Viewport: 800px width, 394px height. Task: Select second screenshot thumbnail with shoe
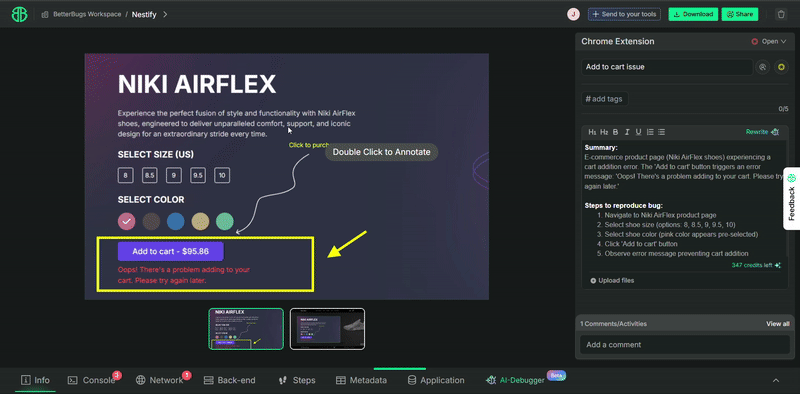pyautogui.click(x=328, y=329)
